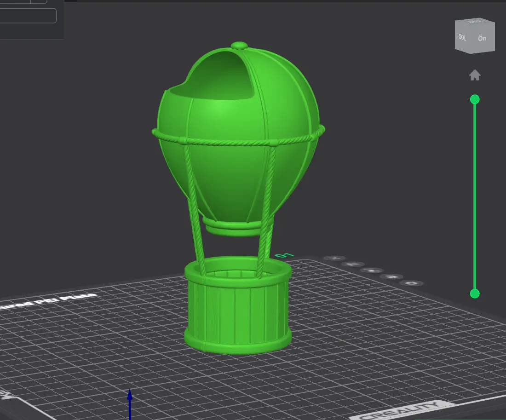Select the basket part of the model

238,305
